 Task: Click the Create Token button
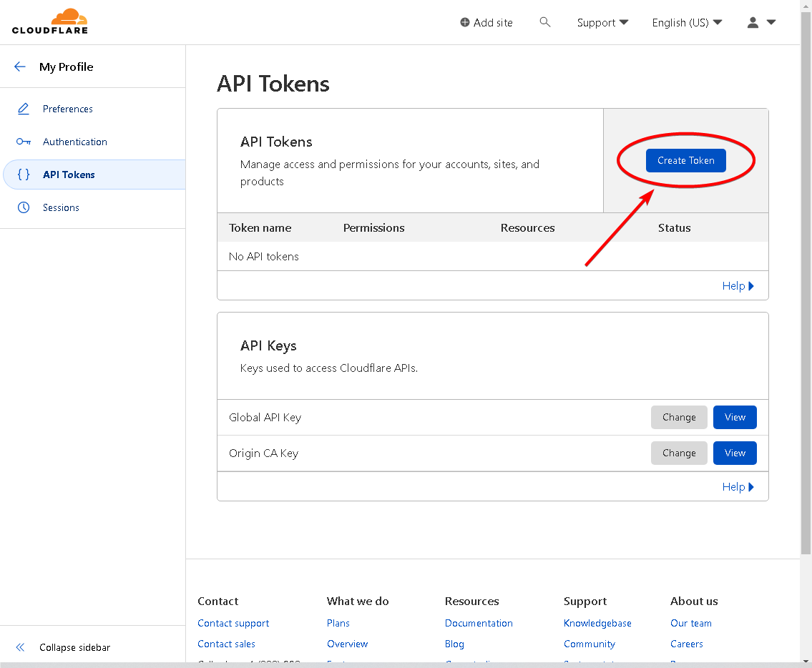685,160
